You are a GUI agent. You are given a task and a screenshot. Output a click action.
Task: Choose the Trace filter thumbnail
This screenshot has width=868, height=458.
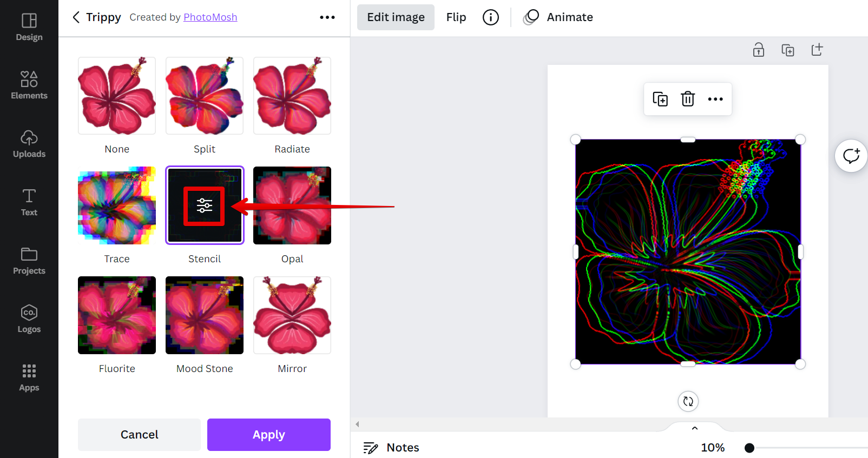pyautogui.click(x=117, y=205)
